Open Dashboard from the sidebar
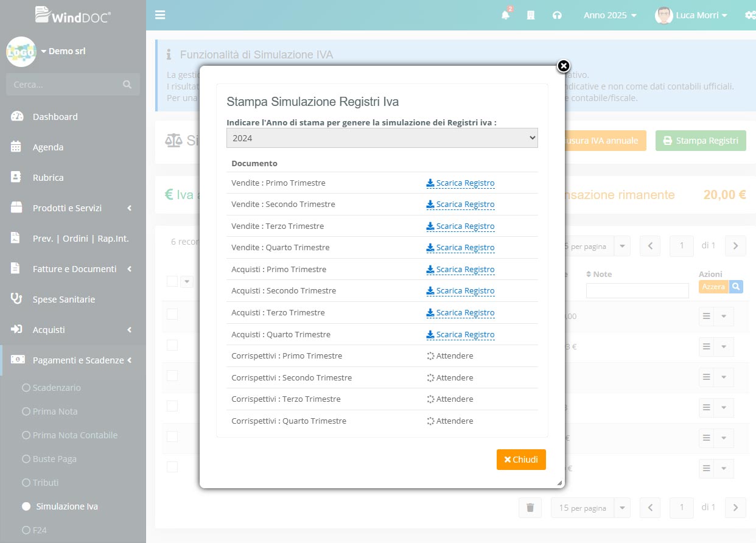This screenshot has width=756, height=543. (x=55, y=117)
